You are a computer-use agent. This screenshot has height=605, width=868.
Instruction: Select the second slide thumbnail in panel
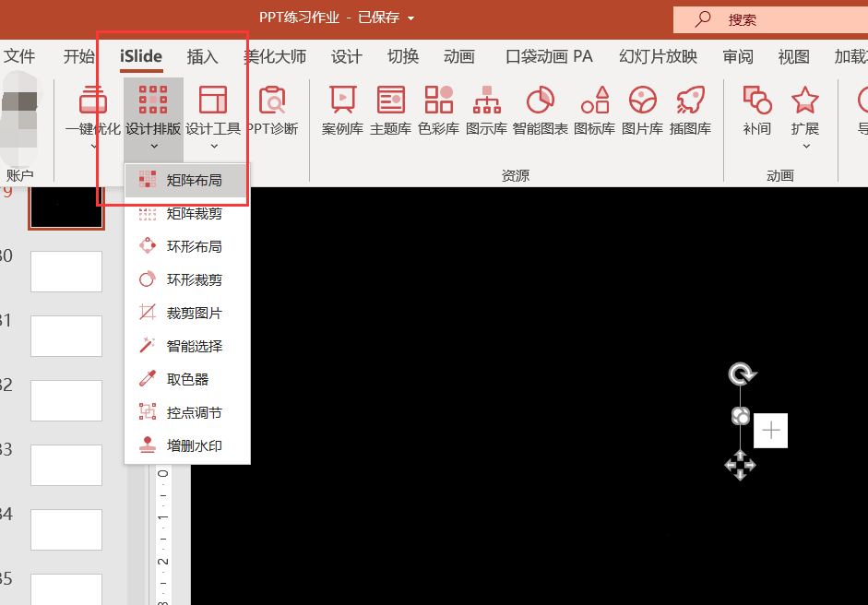66,271
